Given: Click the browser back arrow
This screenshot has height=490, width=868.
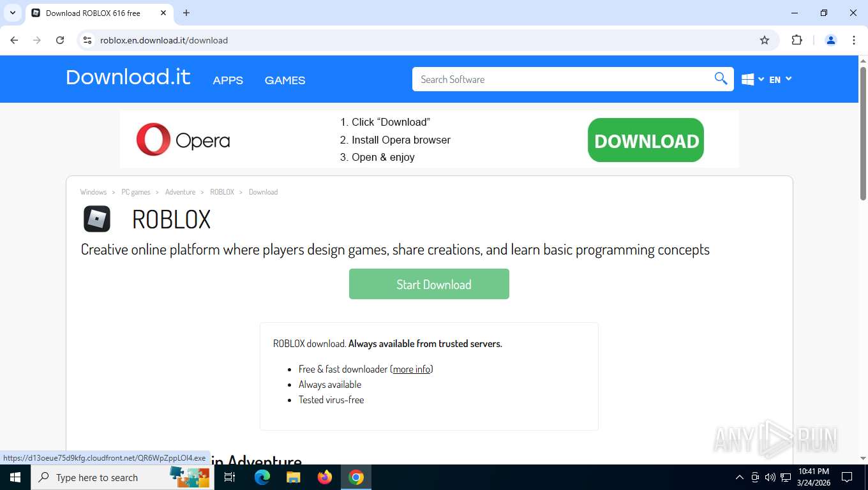Looking at the screenshot, I should point(14,40).
